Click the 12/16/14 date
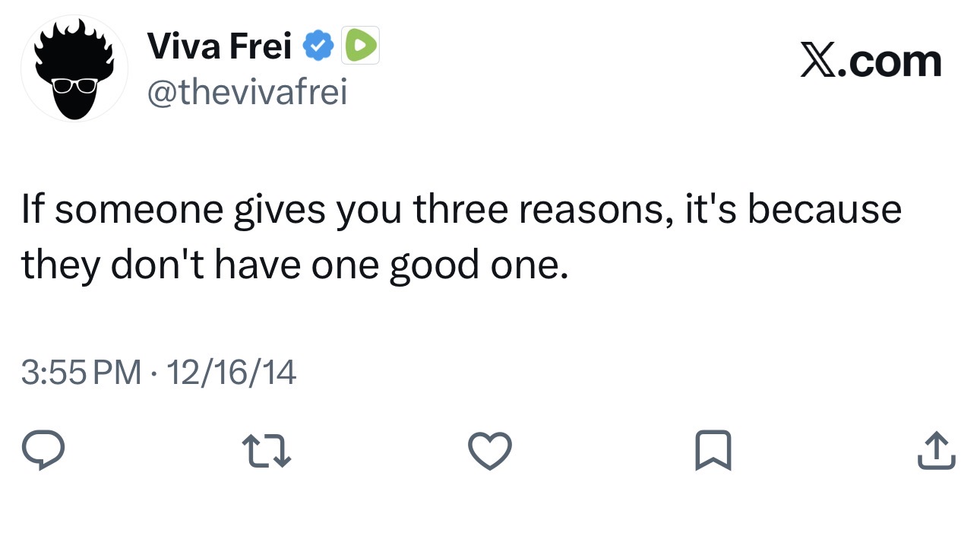The height and width of the screenshot is (552, 980). tap(230, 373)
